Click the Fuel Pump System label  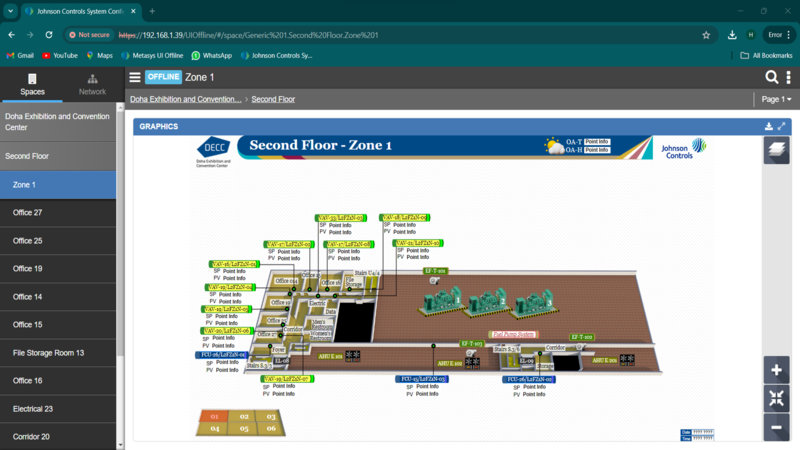[x=513, y=334]
